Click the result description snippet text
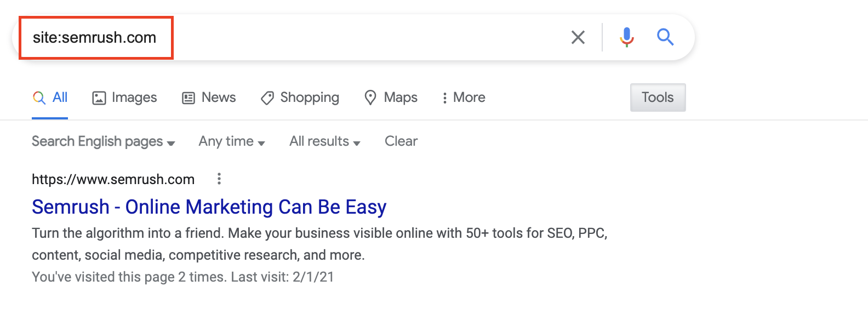The image size is (868, 309). [319, 244]
